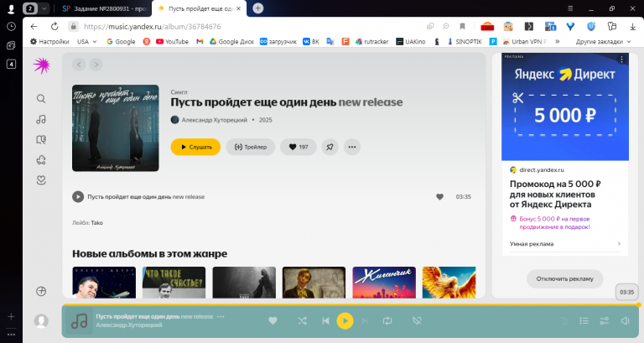Open the direct.yandex.ru ad link

[542, 170]
